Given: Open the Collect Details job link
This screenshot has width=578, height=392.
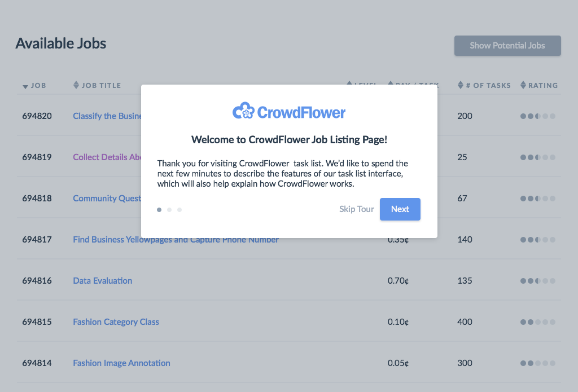Looking at the screenshot, I should [x=107, y=157].
